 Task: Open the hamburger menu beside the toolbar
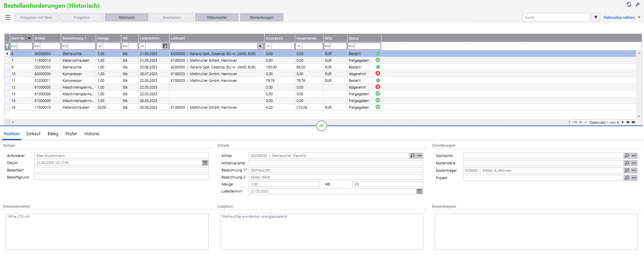pos(8,17)
